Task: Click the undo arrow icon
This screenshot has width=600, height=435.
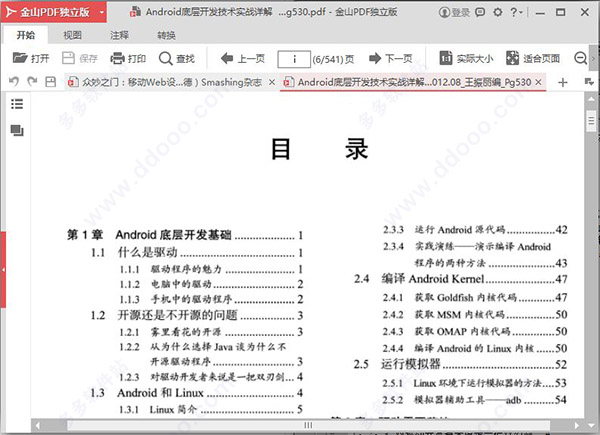Action: pos(14,81)
